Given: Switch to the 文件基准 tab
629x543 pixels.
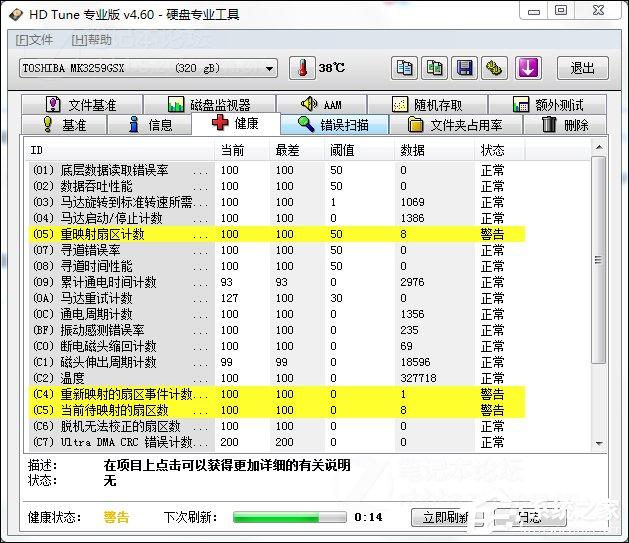Looking at the screenshot, I should tap(82, 105).
